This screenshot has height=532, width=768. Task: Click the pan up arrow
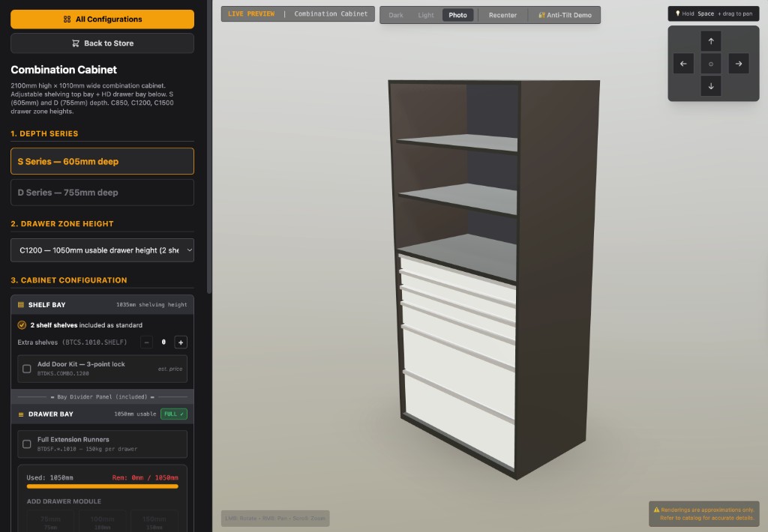tap(711, 41)
